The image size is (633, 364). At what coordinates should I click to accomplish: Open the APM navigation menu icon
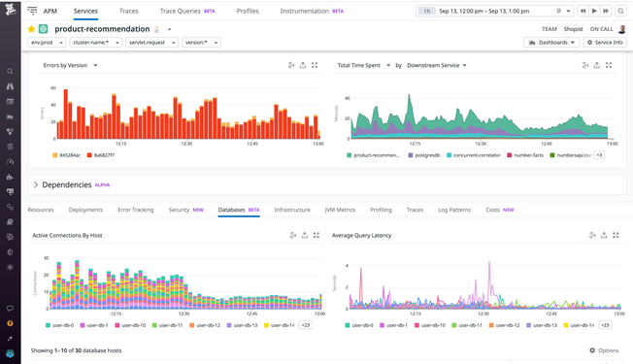coord(32,11)
